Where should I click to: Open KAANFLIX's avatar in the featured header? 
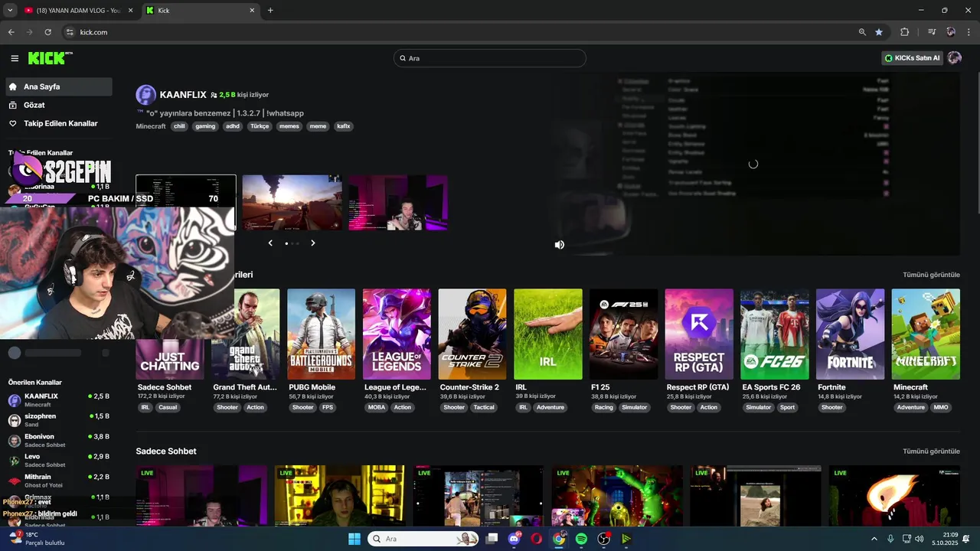146,95
